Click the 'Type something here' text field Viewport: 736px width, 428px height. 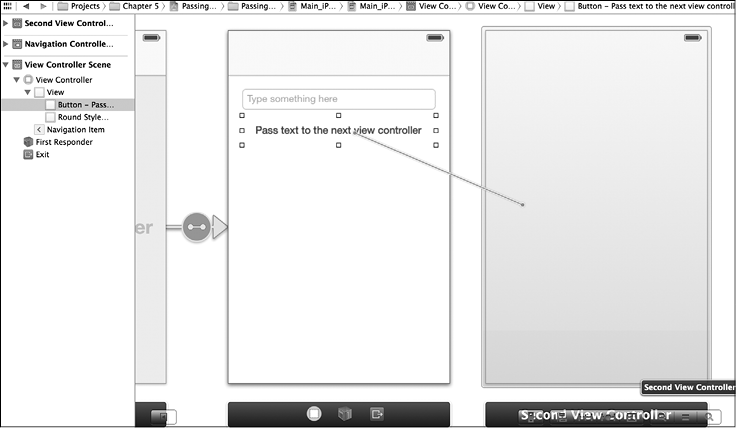(x=338, y=99)
